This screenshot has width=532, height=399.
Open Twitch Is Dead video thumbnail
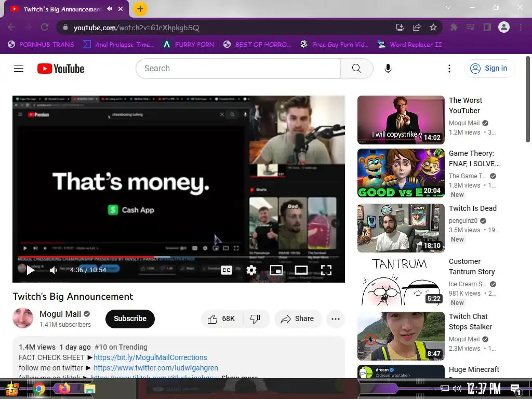pos(401,228)
